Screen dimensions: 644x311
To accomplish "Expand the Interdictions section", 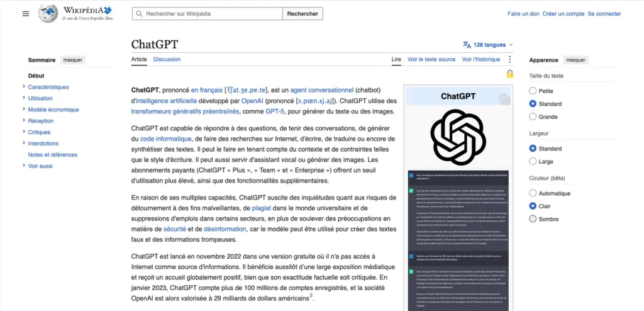I will (24, 144).
